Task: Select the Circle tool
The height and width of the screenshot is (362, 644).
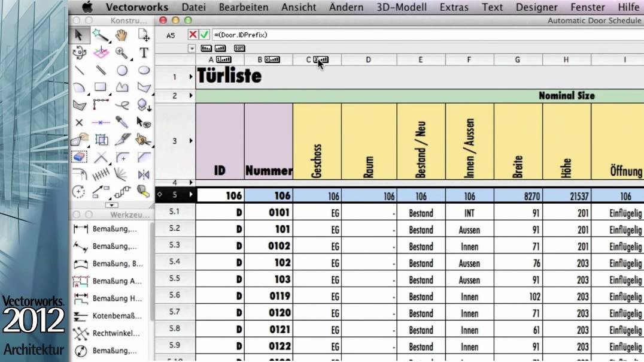Action: (x=121, y=70)
